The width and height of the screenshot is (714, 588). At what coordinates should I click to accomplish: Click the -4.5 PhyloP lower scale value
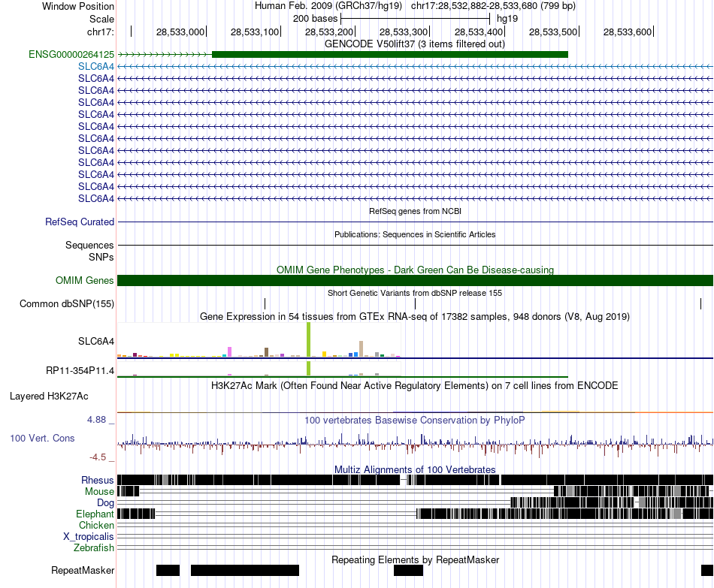(x=98, y=457)
